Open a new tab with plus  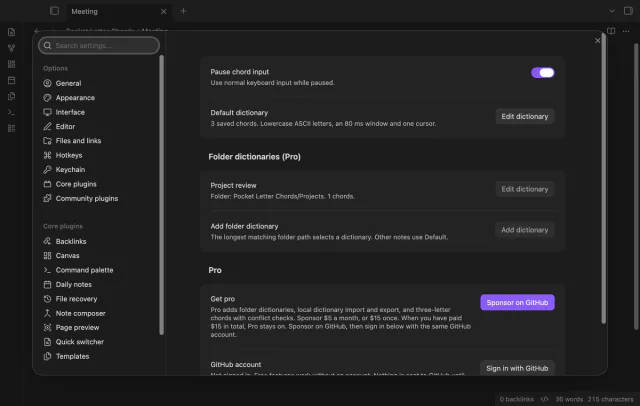(x=183, y=11)
